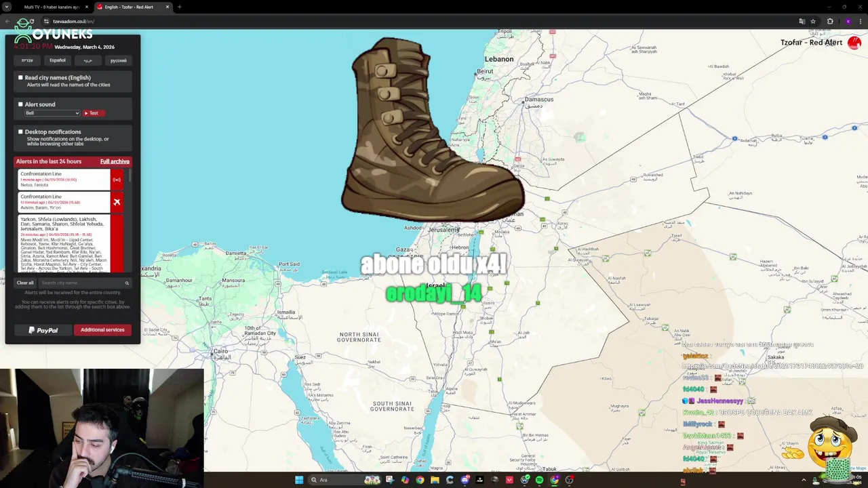Open Google Chrome from the taskbar

[420, 480]
